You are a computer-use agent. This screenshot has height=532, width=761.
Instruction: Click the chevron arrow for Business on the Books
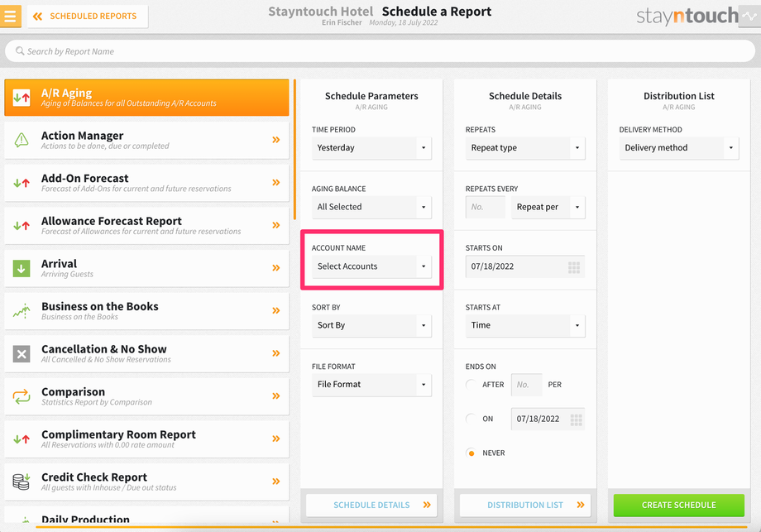click(276, 310)
